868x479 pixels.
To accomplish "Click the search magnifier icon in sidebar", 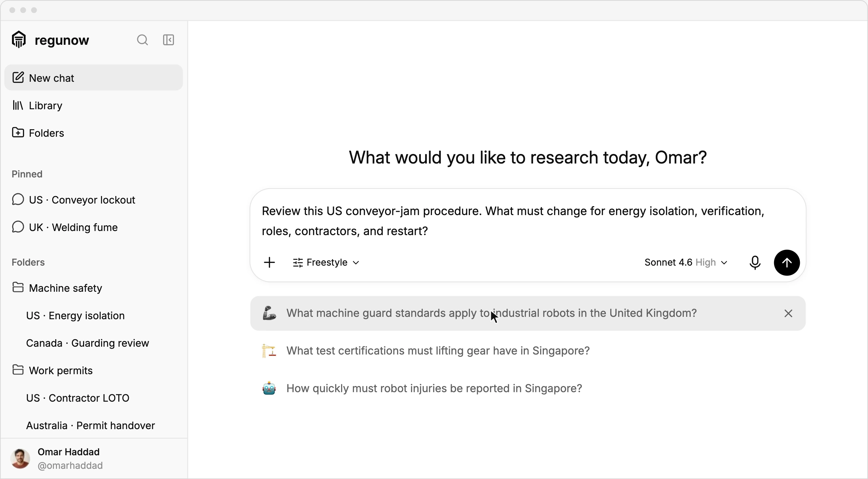I will [142, 40].
